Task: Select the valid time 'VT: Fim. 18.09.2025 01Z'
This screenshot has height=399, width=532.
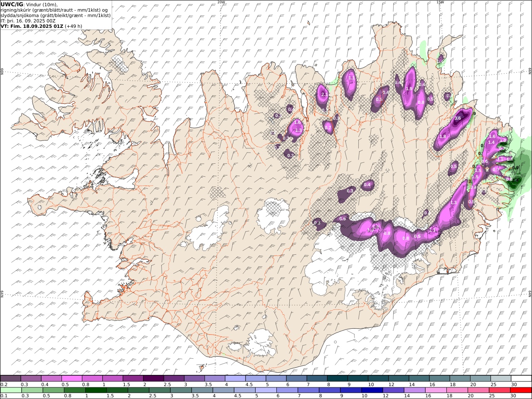Action: coord(32,26)
